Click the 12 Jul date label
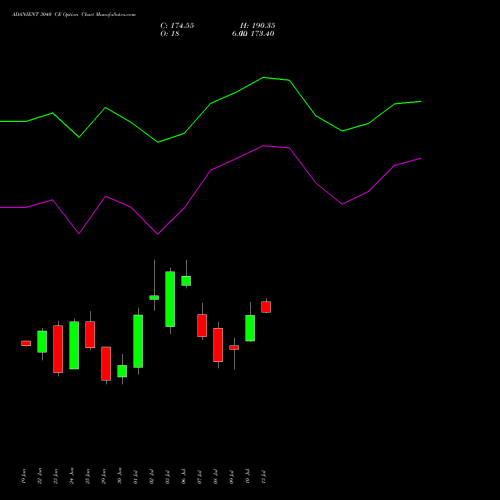 point(264,477)
